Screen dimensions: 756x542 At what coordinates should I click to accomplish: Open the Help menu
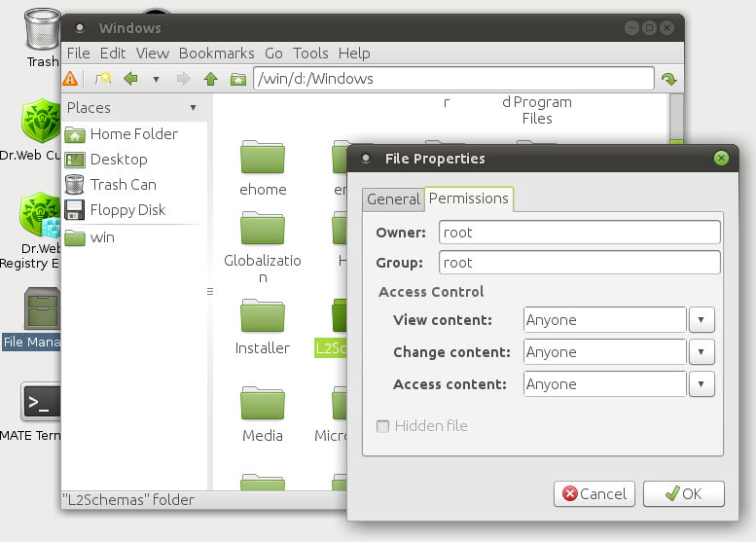pyautogui.click(x=354, y=54)
